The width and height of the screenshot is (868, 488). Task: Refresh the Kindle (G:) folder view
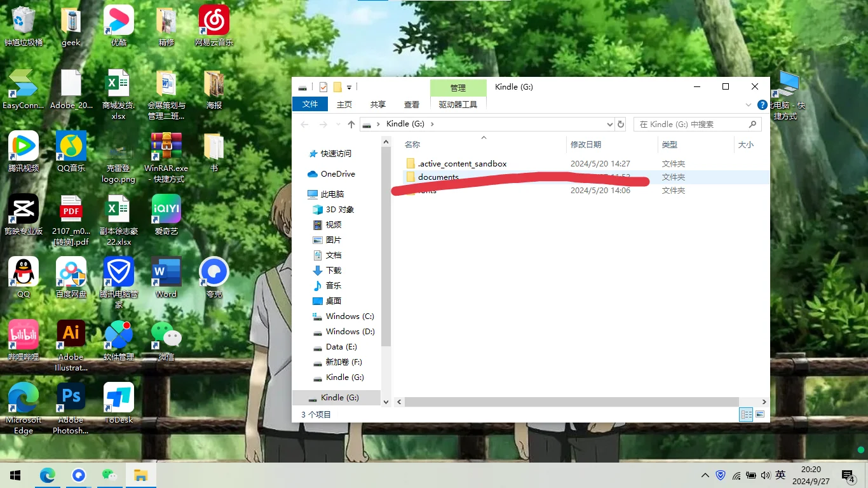pos(621,125)
